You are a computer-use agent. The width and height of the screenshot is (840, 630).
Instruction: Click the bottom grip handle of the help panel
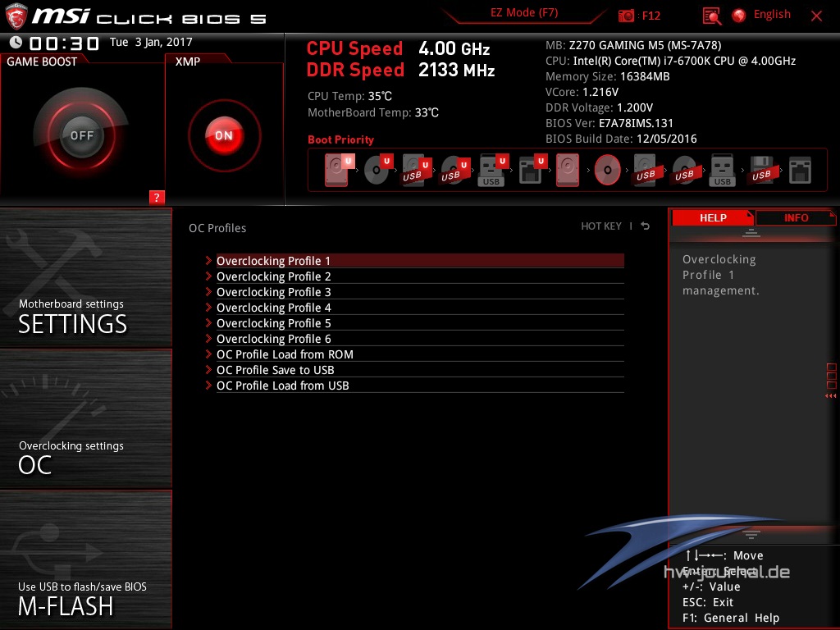pyautogui.click(x=751, y=533)
